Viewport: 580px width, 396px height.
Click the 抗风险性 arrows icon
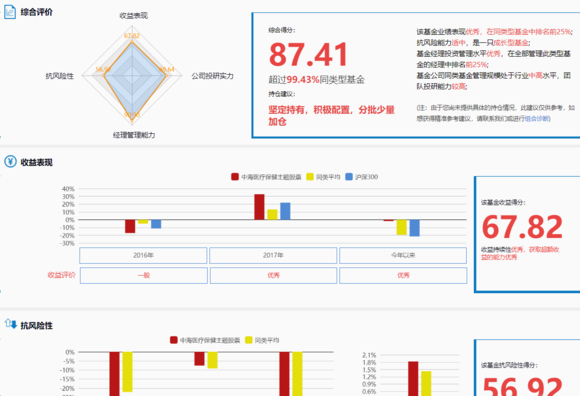[11, 325]
